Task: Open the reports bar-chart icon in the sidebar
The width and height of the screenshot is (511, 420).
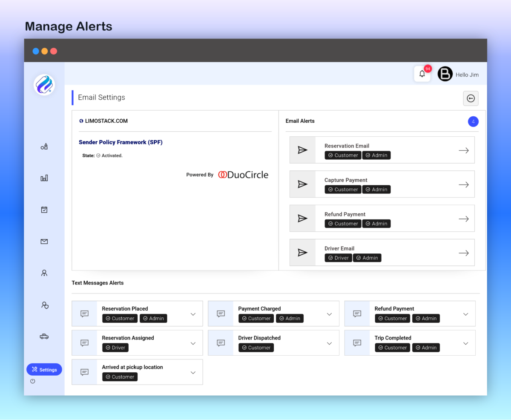Action: click(44, 178)
